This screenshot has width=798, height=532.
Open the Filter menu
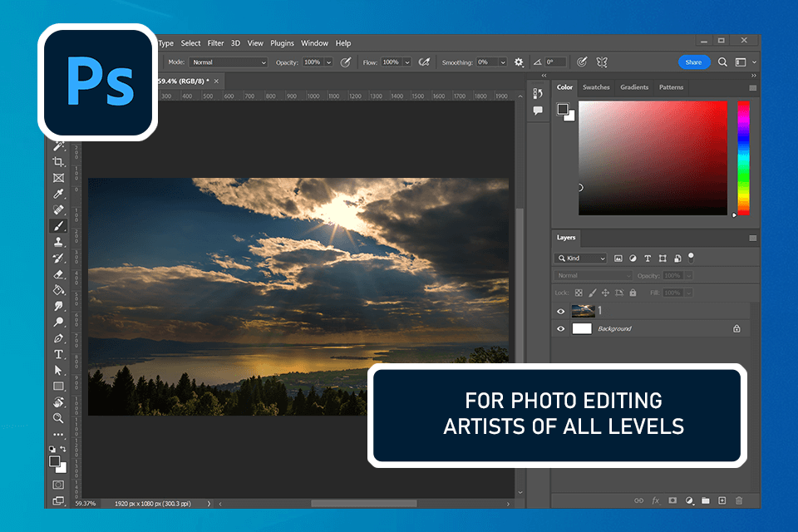tap(215, 43)
